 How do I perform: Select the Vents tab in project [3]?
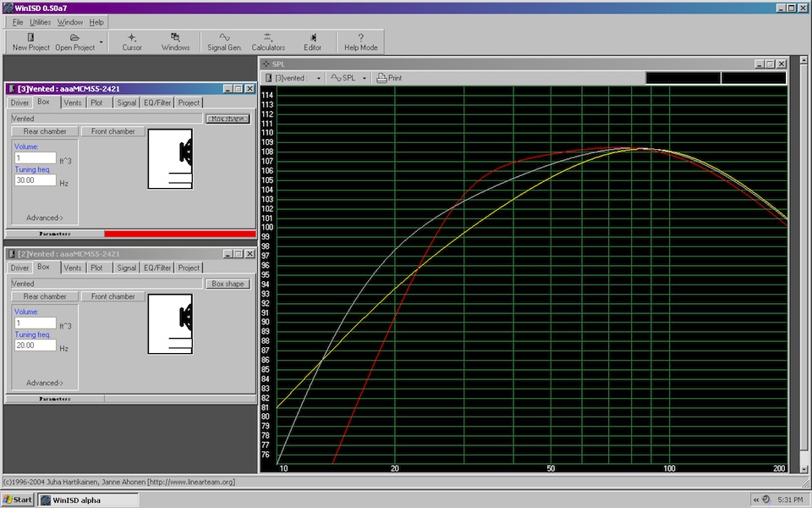point(73,102)
